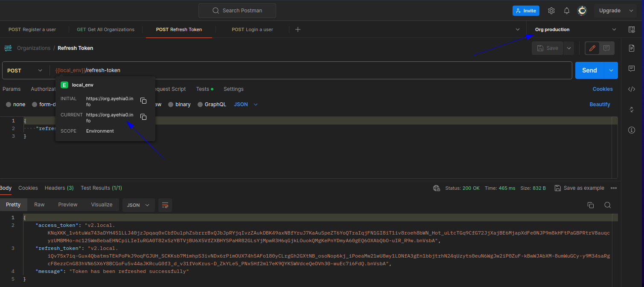Click the Send button
644x287 pixels.
pyautogui.click(x=590, y=70)
